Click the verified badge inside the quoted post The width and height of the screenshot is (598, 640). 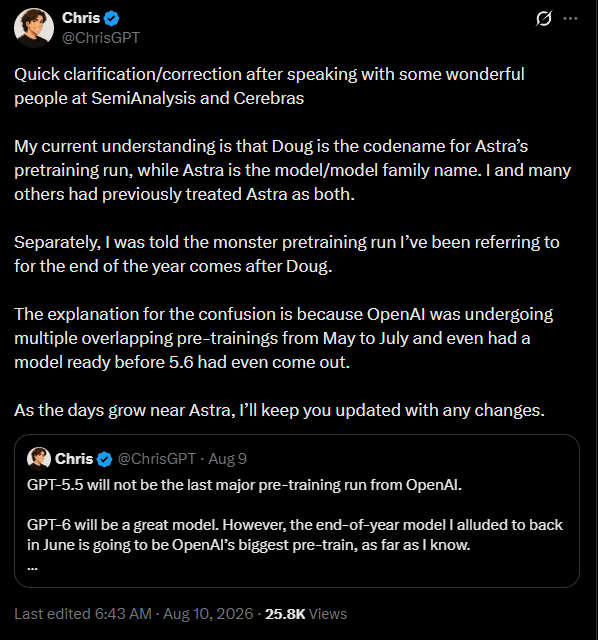tap(105, 459)
